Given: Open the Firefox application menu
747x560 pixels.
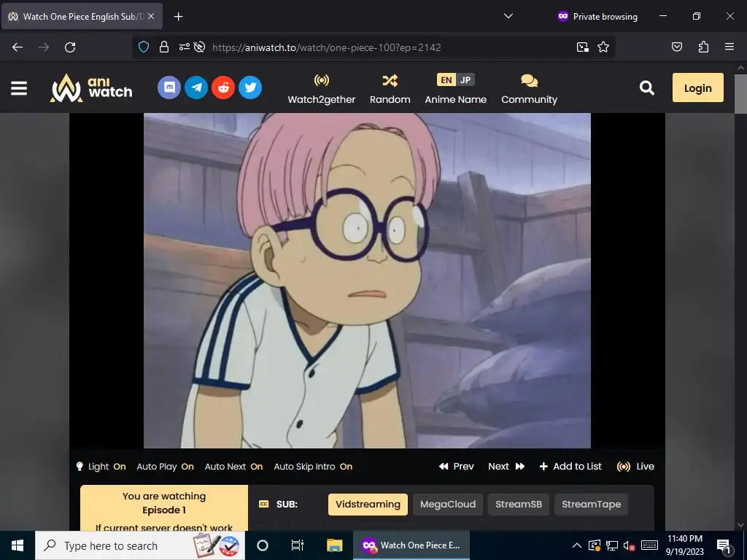Looking at the screenshot, I should [x=729, y=47].
